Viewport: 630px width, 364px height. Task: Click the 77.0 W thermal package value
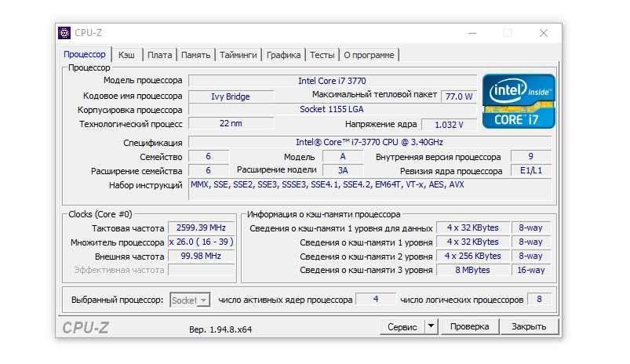click(459, 96)
